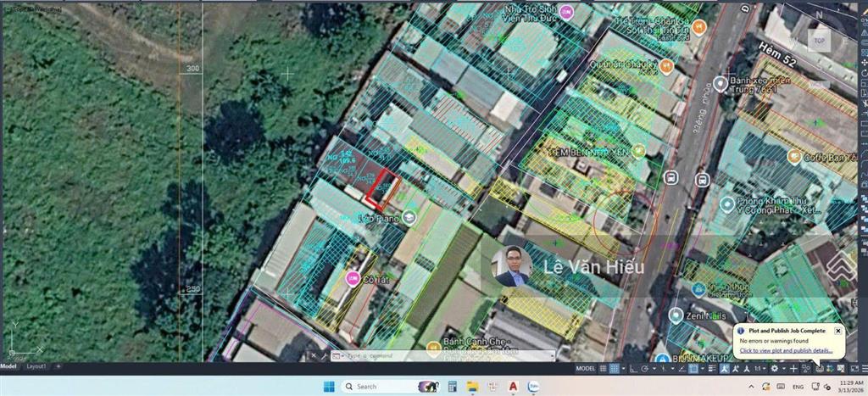Image resolution: width=868 pixels, height=396 pixels.
Task: Open isometric drafting plane dropdown arrow
Action: pos(672,368)
